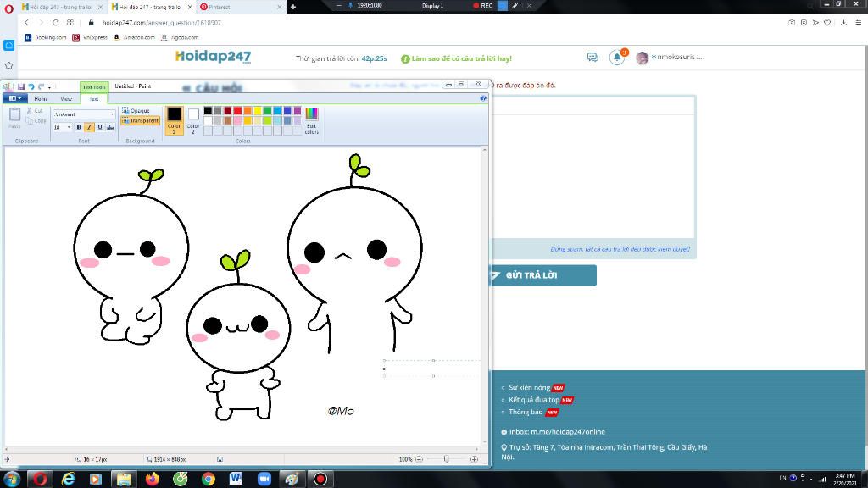Open the Sự kiện nóng link
Image resolution: width=868 pixels, height=488 pixels.
(529, 388)
